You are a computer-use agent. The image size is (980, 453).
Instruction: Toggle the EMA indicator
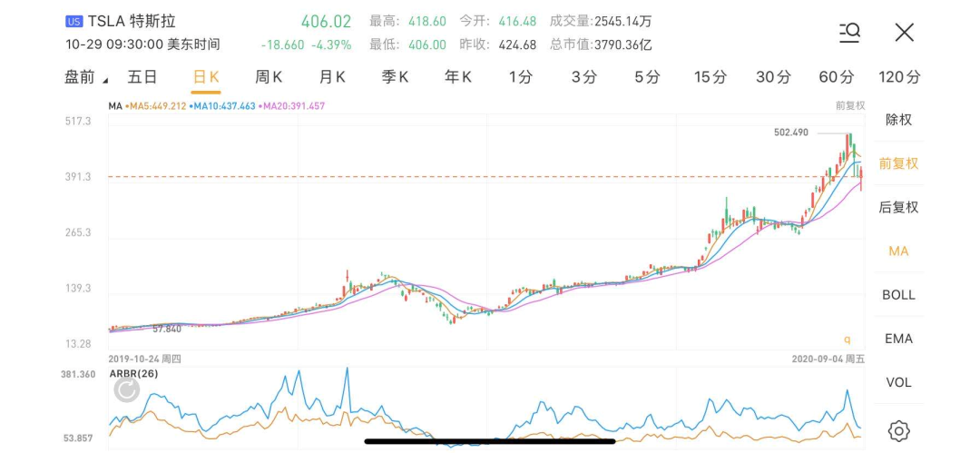click(898, 339)
